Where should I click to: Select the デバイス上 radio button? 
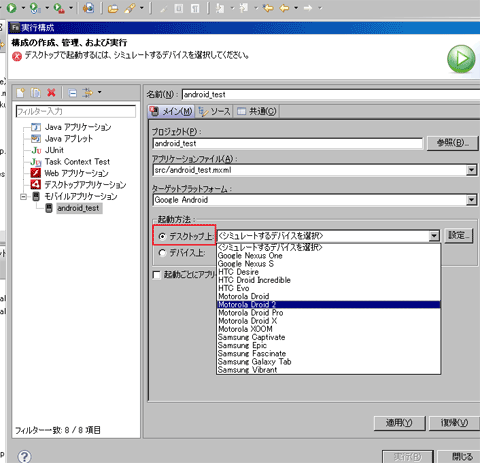pos(162,253)
